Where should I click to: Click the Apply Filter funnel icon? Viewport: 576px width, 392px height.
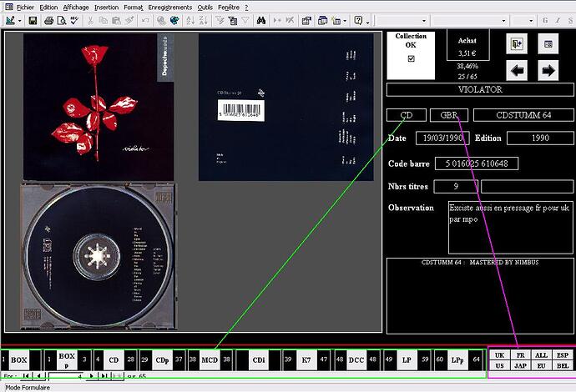245,21
